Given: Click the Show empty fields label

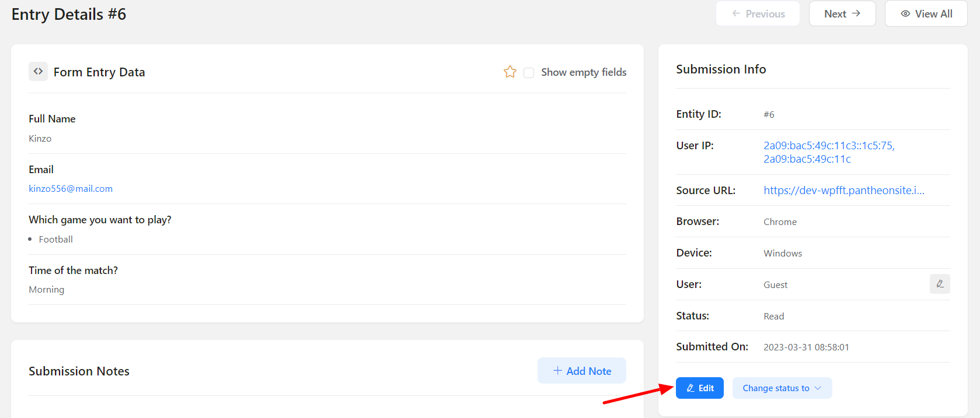Looking at the screenshot, I should point(583,72).
